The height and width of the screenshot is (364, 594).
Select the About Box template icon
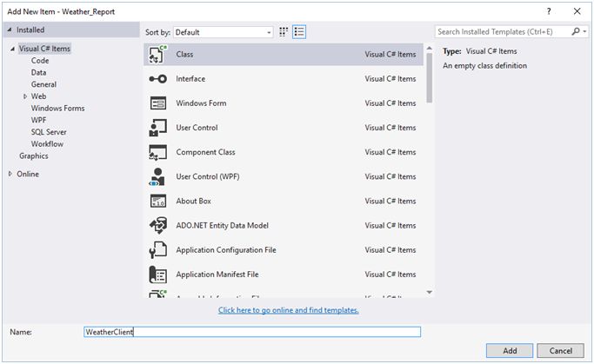pos(158,201)
